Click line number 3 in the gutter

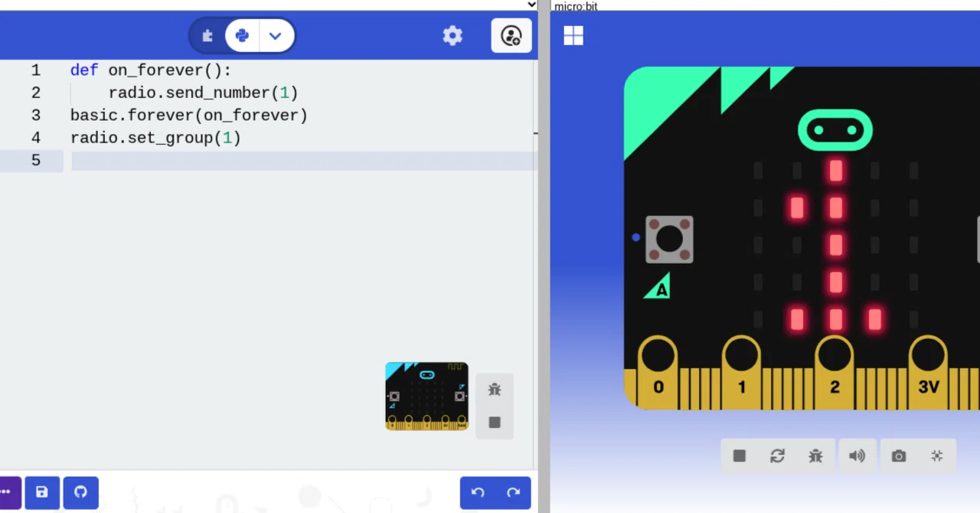(x=36, y=116)
